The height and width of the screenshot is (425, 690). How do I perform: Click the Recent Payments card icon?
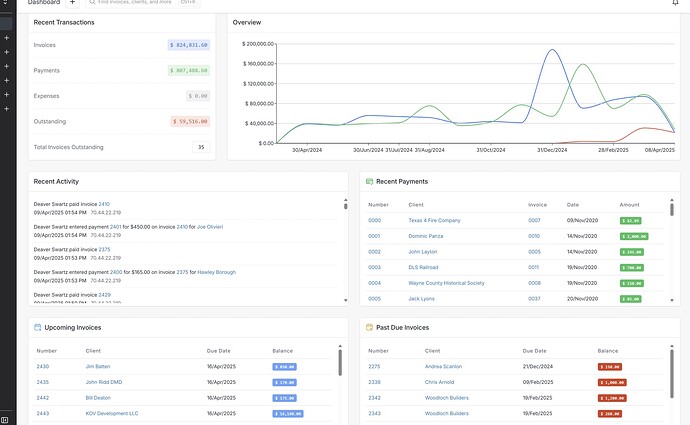point(369,181)
